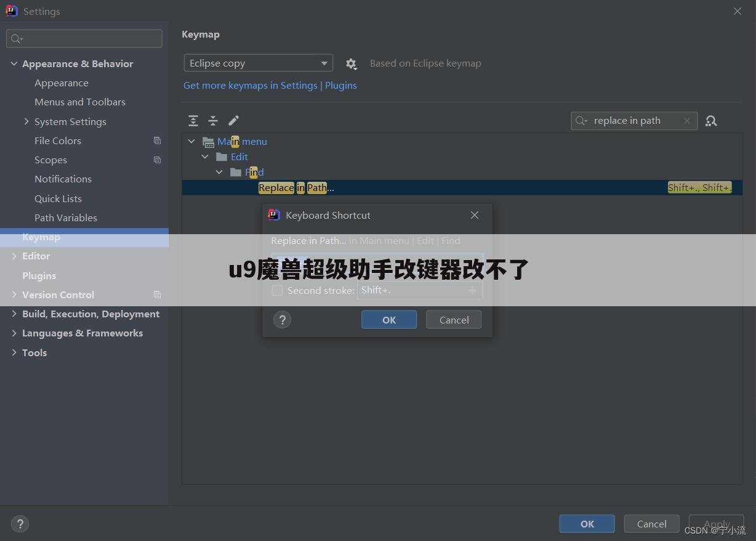Click keymap action search field
756x541 pixels.
click(x=634, y=121)
